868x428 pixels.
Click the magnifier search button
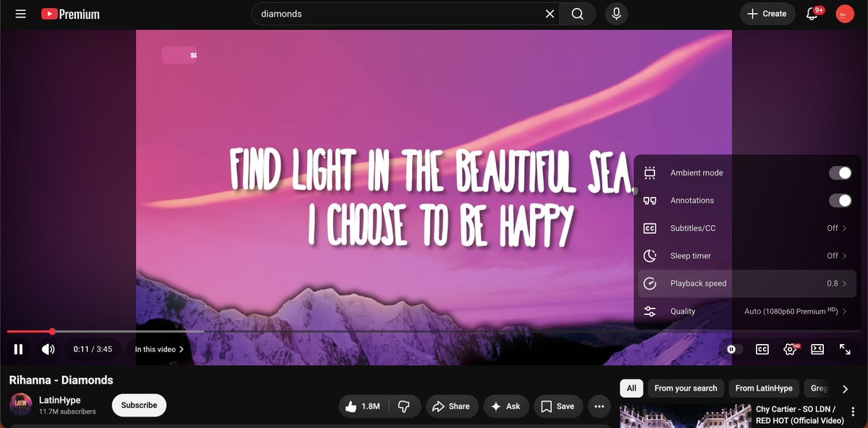click(x=578, y=14)
